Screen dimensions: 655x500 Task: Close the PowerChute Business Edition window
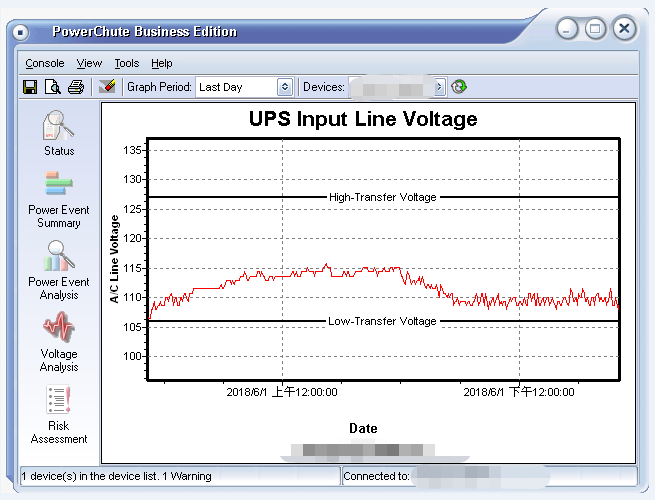tap(625, 29)
